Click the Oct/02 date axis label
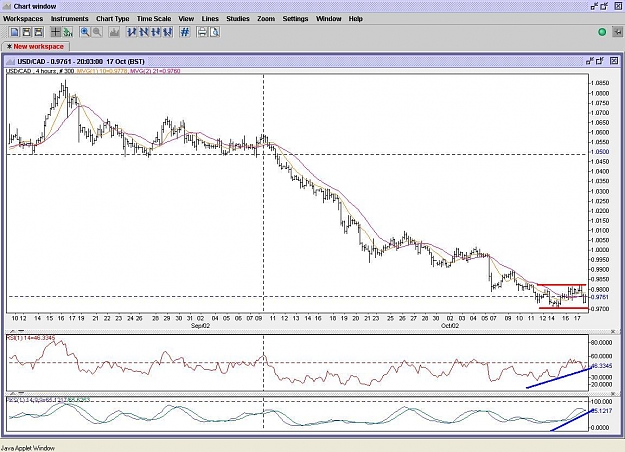 pos(450,326)
